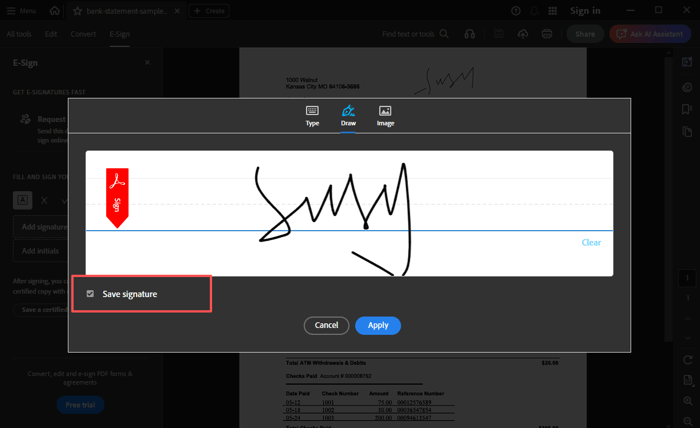Click the document properties page icon in right rail

[688, 380]
